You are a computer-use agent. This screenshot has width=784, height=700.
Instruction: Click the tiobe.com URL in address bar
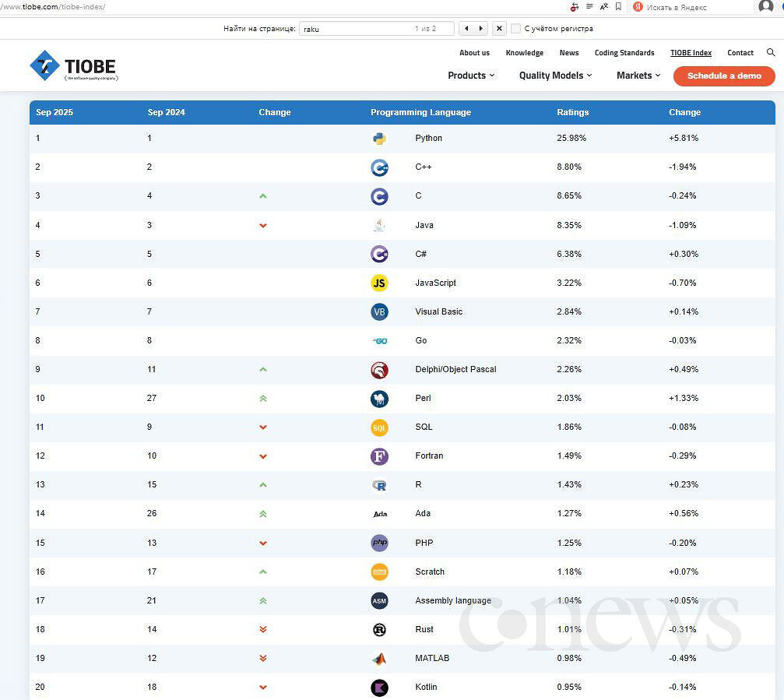click(53, 7)
